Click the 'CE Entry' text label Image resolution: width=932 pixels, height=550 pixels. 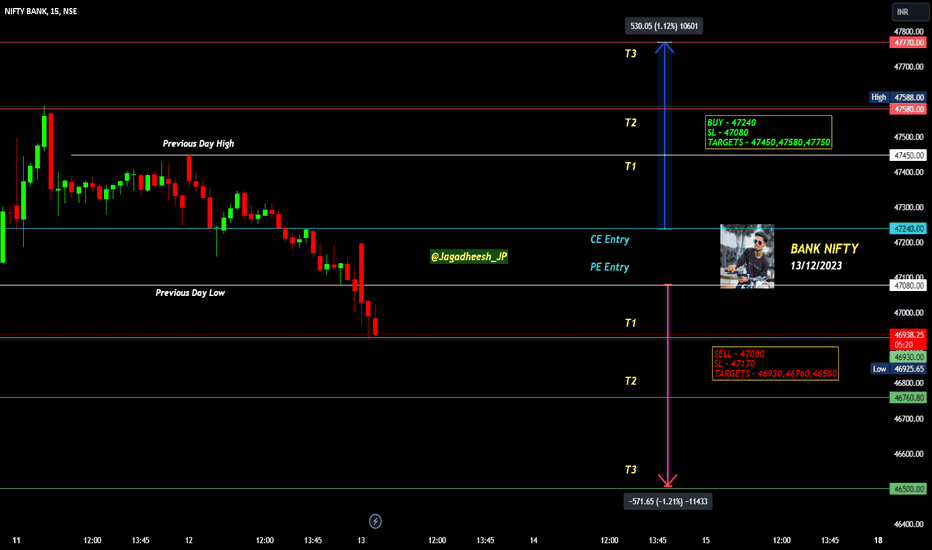610,239
